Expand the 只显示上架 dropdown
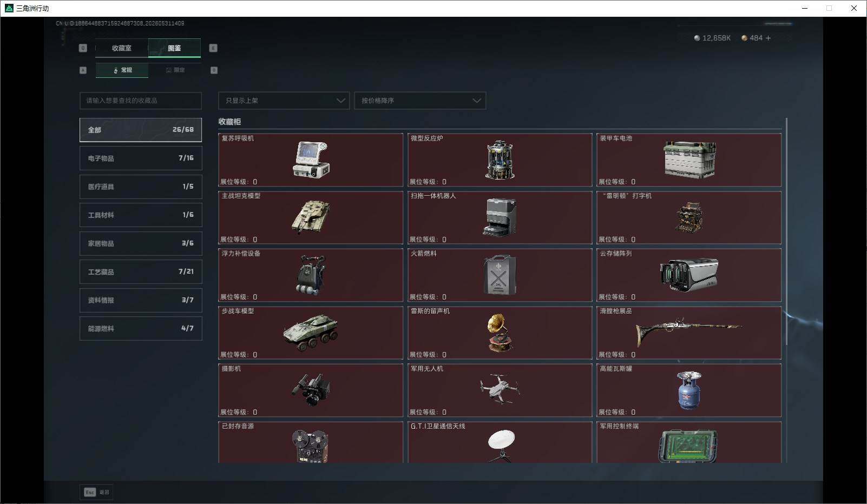 (x=284, y=101)
